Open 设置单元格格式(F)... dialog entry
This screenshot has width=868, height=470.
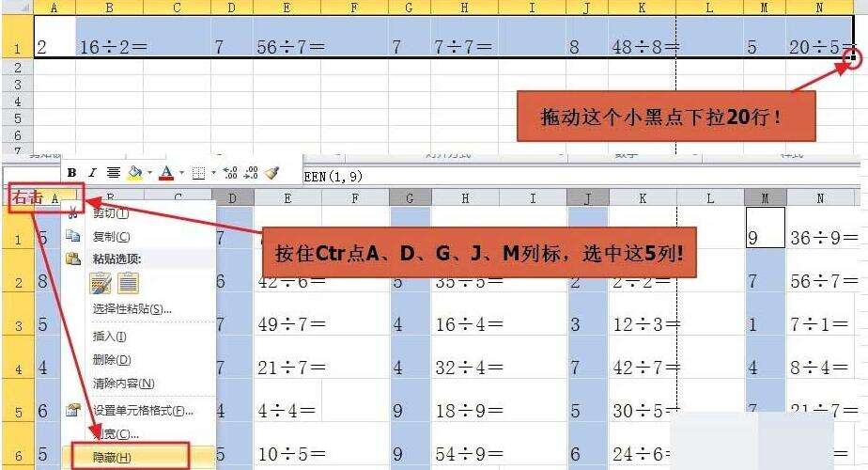pyautogui.click(x=142, y=411)
